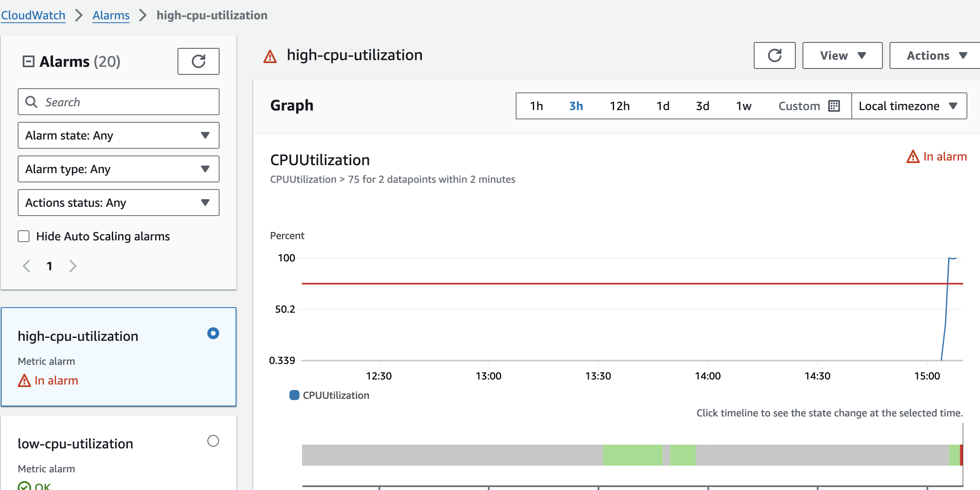Image resolution: width=980 pixels, height=490 pixels.
Task: Open the Local timezone dropdown
Action: pyautogui.click(x=908, y=106)
